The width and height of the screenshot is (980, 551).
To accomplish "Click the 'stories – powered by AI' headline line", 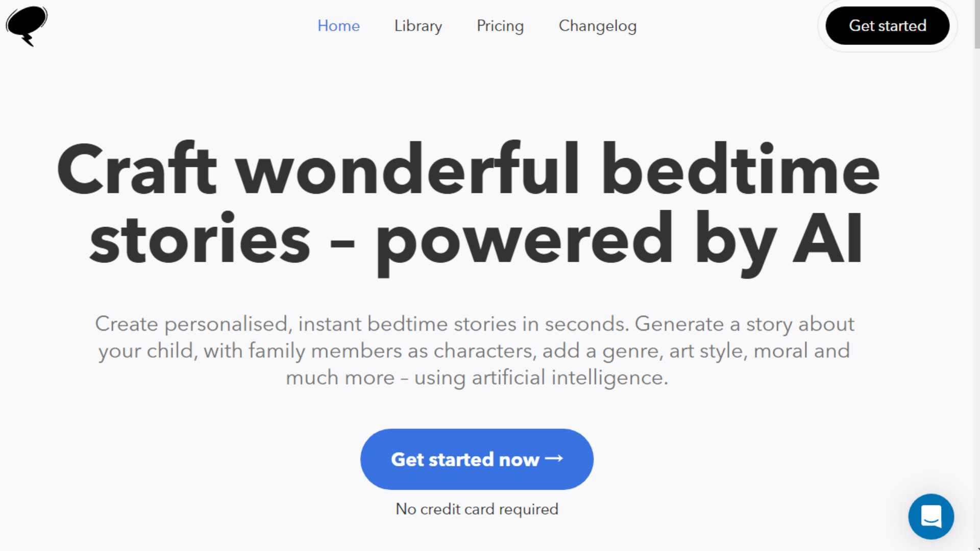I will click(x=476, y=240).
